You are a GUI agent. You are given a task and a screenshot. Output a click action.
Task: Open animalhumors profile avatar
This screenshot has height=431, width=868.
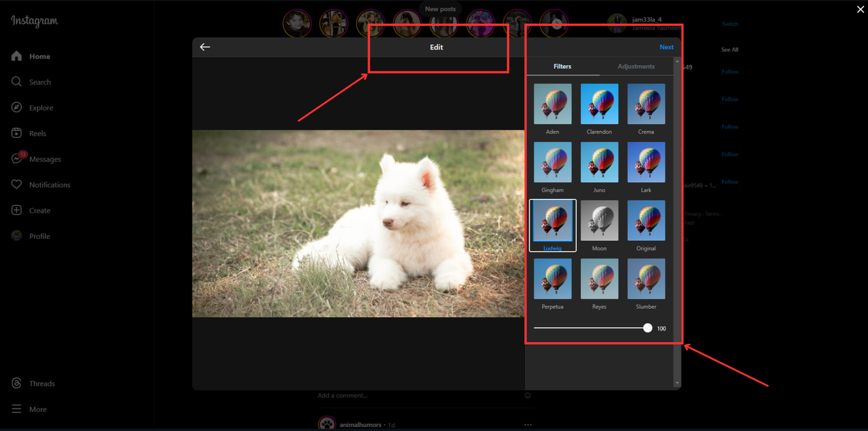point(327,424)
